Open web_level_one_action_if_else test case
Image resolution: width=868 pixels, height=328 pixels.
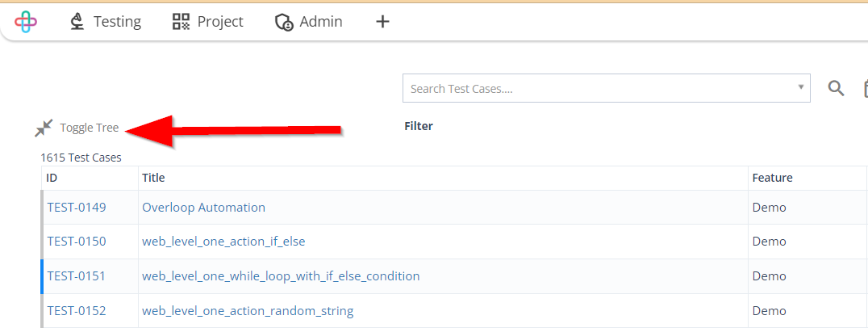(x=223, y=242)
